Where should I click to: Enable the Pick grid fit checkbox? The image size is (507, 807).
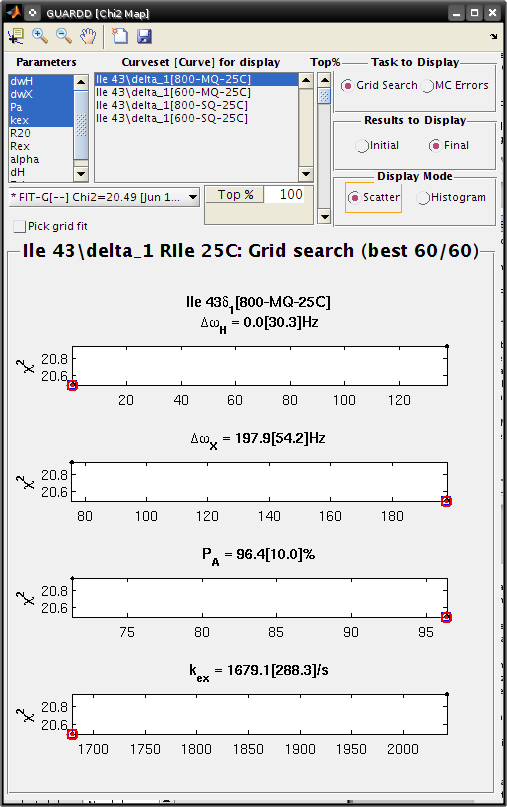(20, 226)
